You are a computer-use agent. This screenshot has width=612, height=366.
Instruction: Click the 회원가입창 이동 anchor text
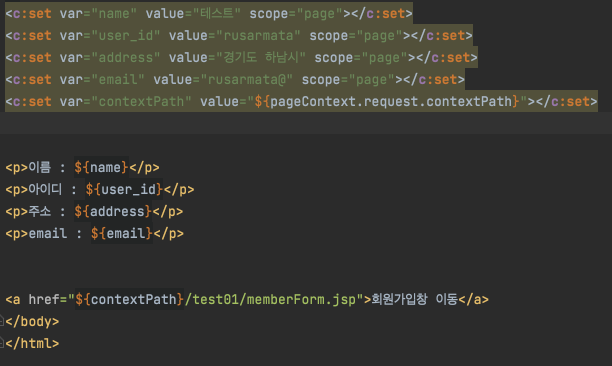point(415,299)
